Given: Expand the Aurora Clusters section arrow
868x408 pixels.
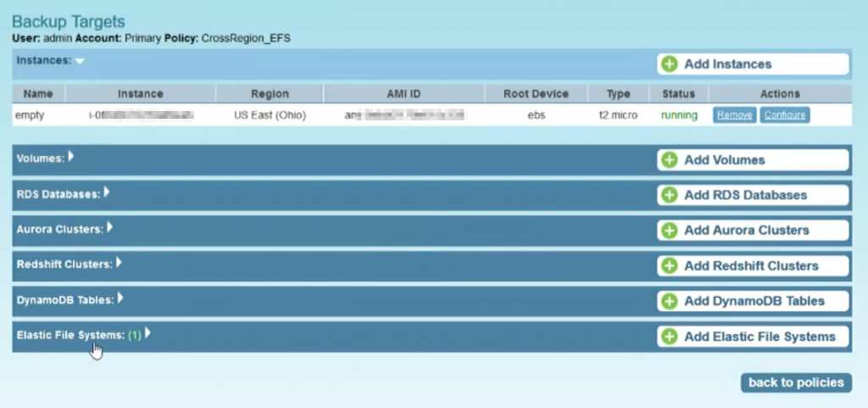Looking at the screenshot, I should [109, 227].
